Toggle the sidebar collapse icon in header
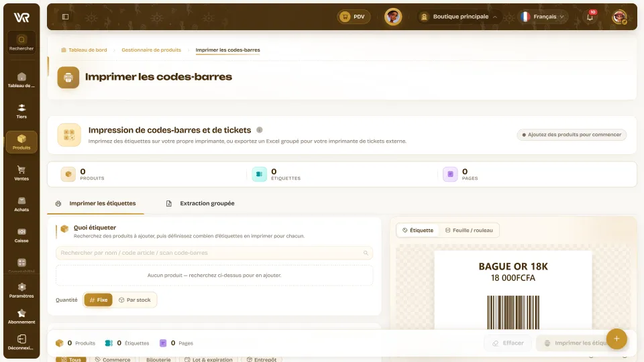The image size is (644, 362). (x=65, y=17)
